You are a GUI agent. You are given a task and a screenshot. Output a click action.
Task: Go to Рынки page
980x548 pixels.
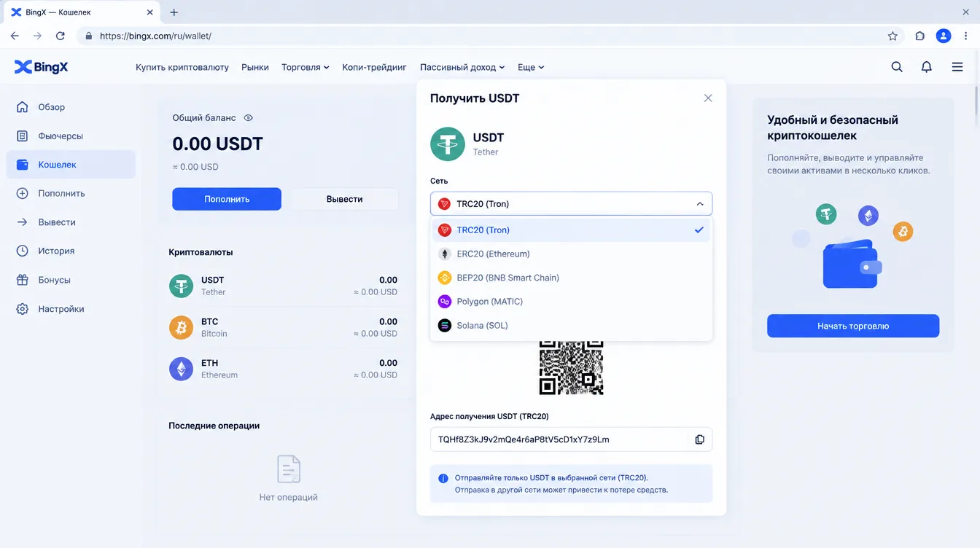pyautogui.click(x=255, y=67)
